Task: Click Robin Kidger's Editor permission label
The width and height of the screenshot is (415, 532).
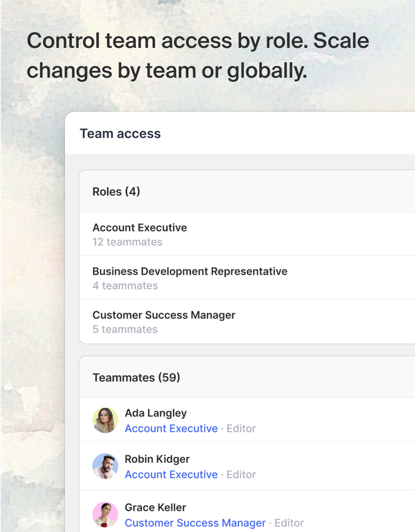Action: tap(241, 474)
